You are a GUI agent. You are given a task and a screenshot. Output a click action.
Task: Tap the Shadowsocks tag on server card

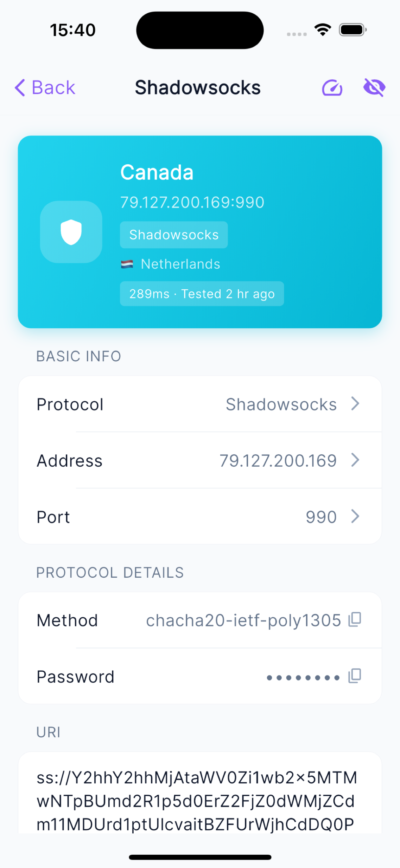click(174, 235)
